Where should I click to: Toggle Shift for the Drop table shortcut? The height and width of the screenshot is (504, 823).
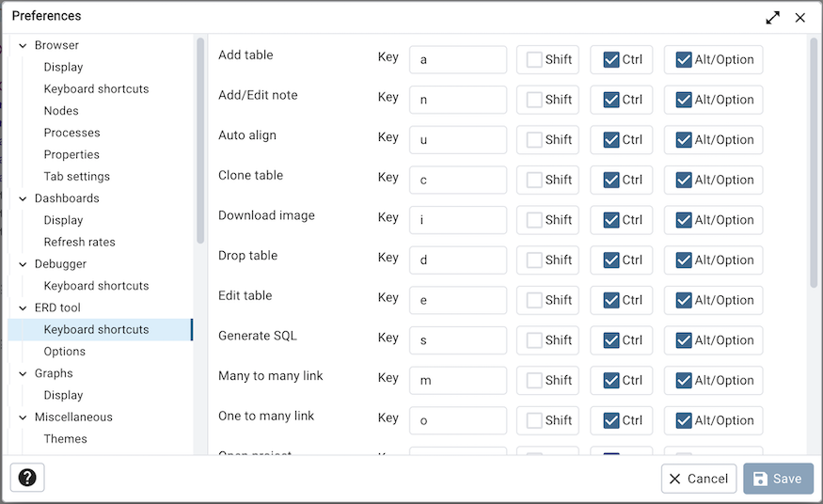click(x=534, y=260)
